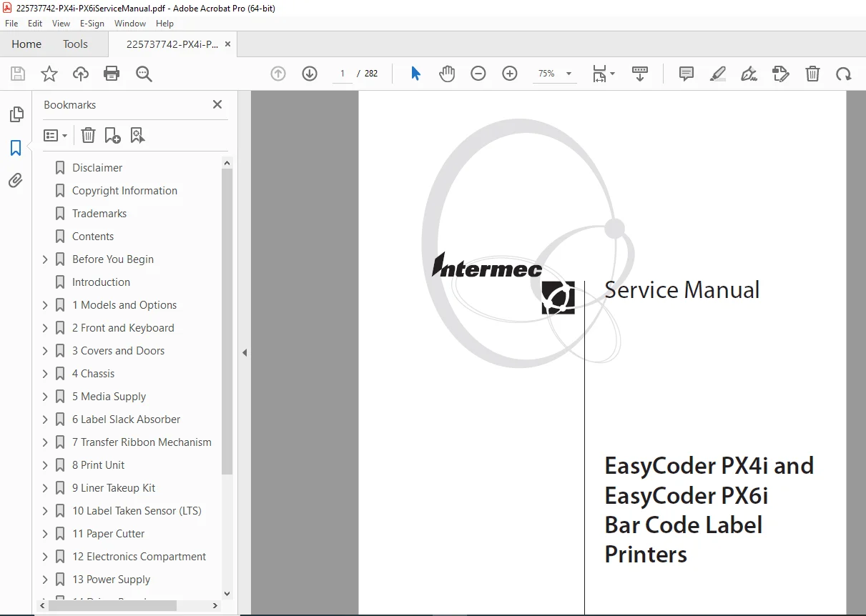Switch to the Home tab

click(26, 44)
